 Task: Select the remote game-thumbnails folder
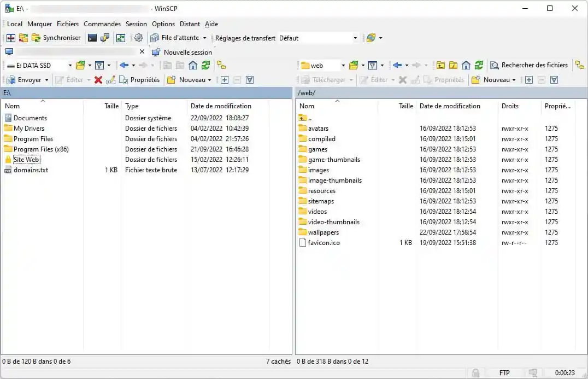(x=334, y=160)
